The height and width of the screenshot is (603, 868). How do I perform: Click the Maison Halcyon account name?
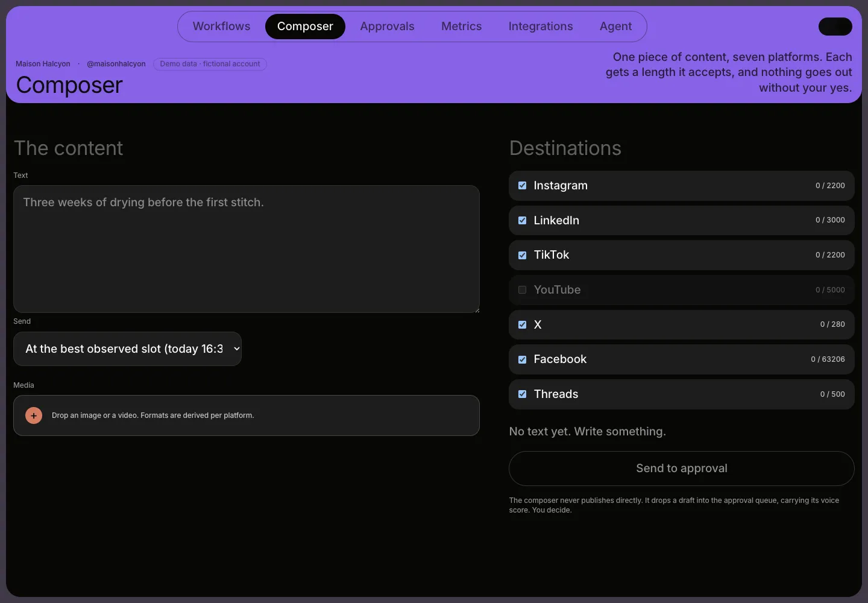click(43, 64)
